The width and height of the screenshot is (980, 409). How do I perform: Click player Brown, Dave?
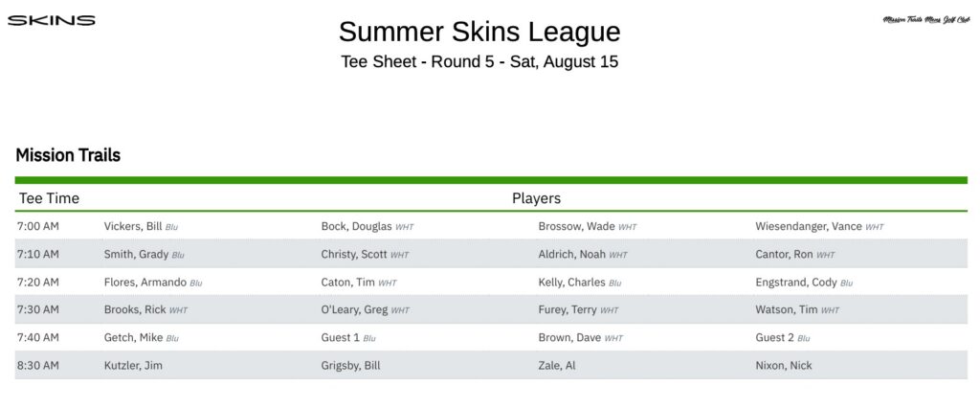pos(569,337)
